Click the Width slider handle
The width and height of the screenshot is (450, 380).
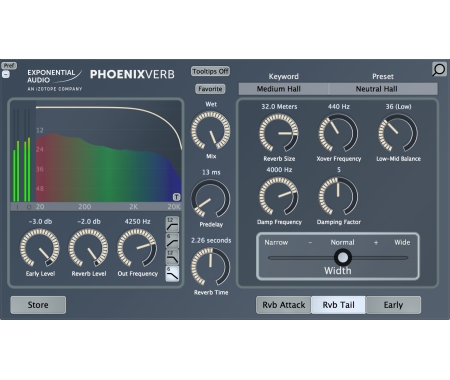(x=343, y=257)
